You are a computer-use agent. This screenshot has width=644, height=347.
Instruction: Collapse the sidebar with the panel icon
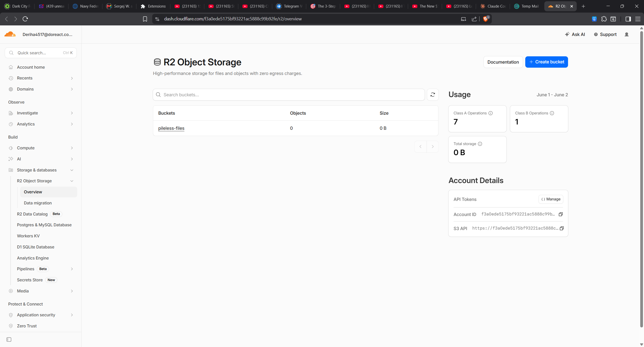coord(9,339)
